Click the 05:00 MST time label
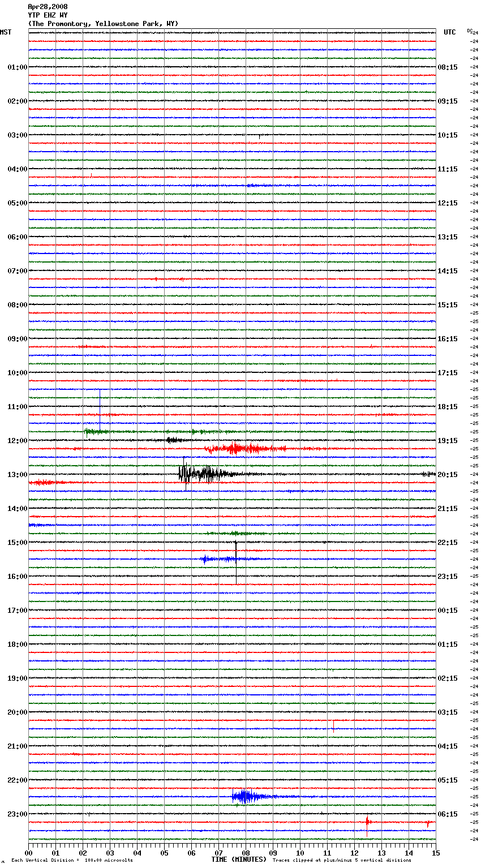Screen dimensions: 481x868 pos(17,203)
